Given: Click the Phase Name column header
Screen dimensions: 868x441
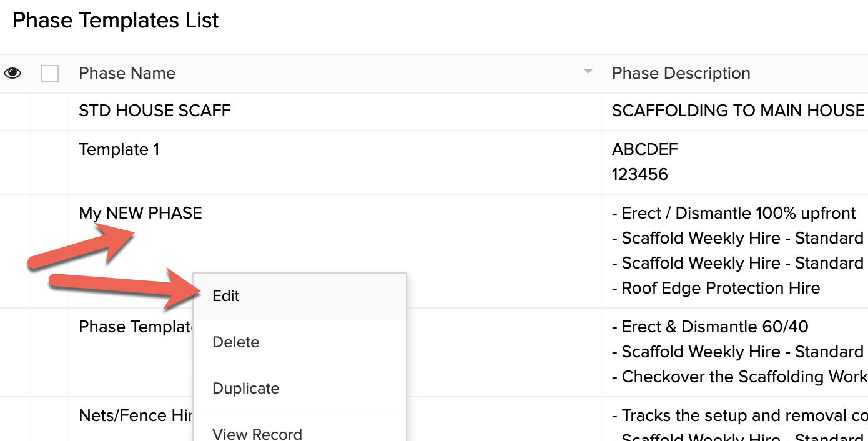Looking at the screenshot, I should click(127, 73).
